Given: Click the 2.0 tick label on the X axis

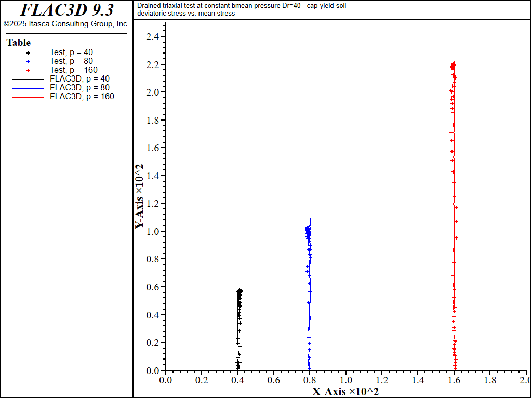Looking at the screenshot, I should (525, 380).
